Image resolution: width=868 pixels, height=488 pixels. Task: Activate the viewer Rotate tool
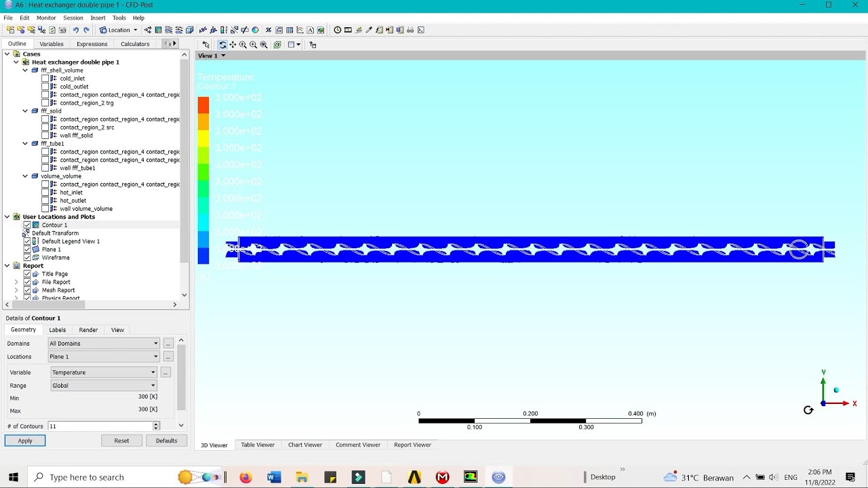click(x=222, y=45)
